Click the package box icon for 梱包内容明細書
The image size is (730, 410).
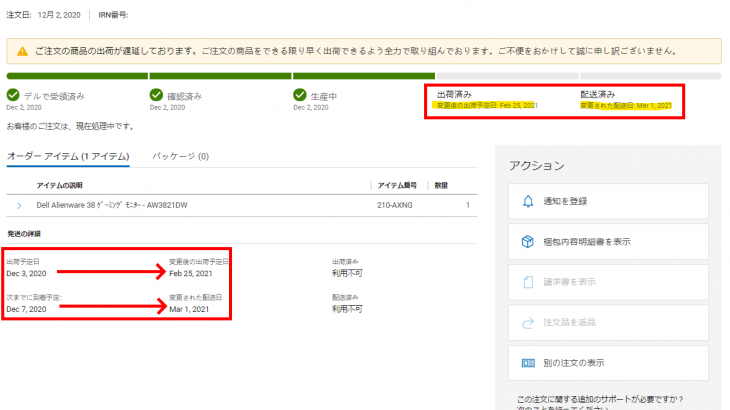click(529, 241)
